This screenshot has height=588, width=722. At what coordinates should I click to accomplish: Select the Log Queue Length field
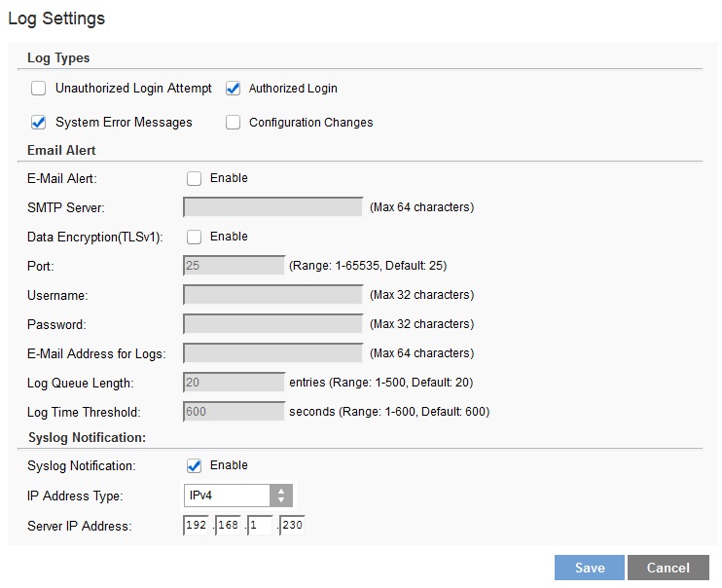click(234, 382)
